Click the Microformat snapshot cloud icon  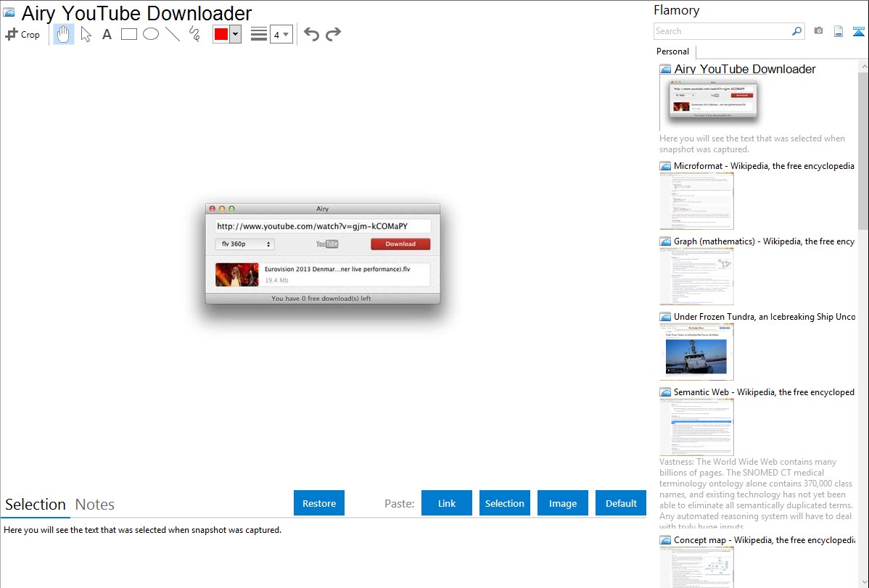pyautogui.click(x=666, y=166)
